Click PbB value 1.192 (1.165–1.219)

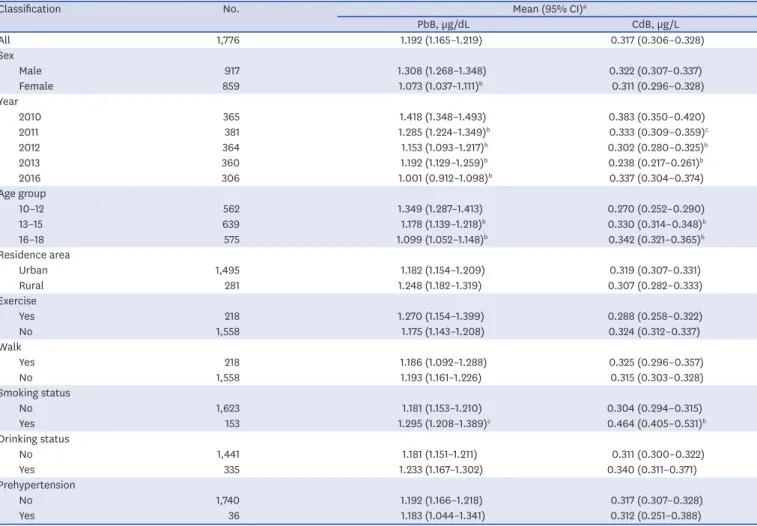[441, 40]
